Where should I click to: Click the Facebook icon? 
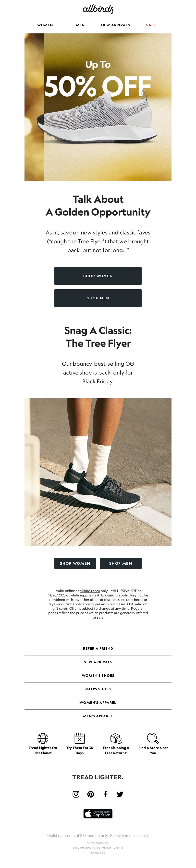[105, 794]
